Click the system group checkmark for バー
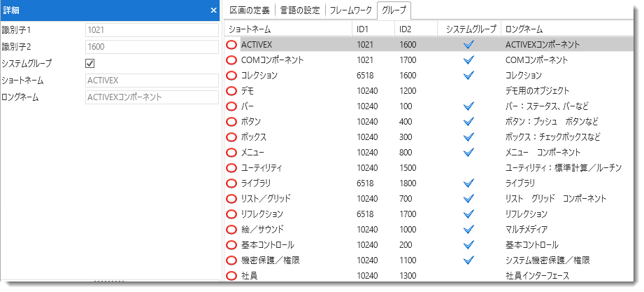Screen dimensions: 644x292 pyautogui.click(x=468, y=106)
